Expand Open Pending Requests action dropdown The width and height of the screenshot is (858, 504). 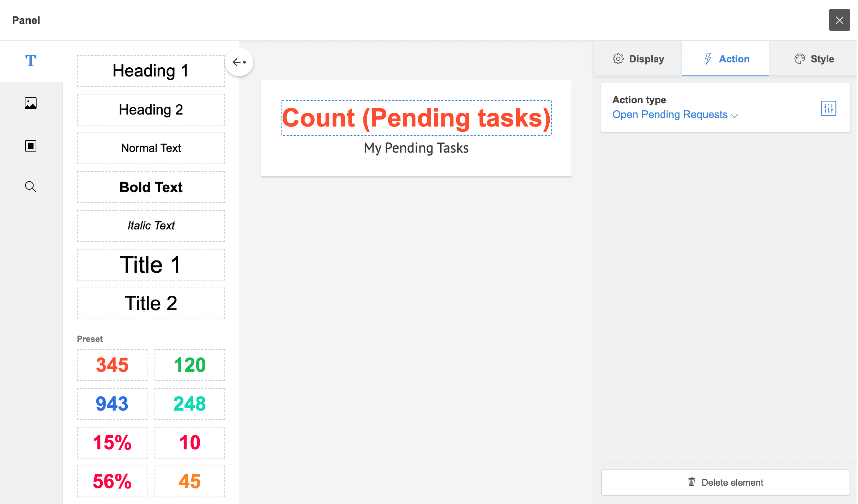click(x=675, y=115)
